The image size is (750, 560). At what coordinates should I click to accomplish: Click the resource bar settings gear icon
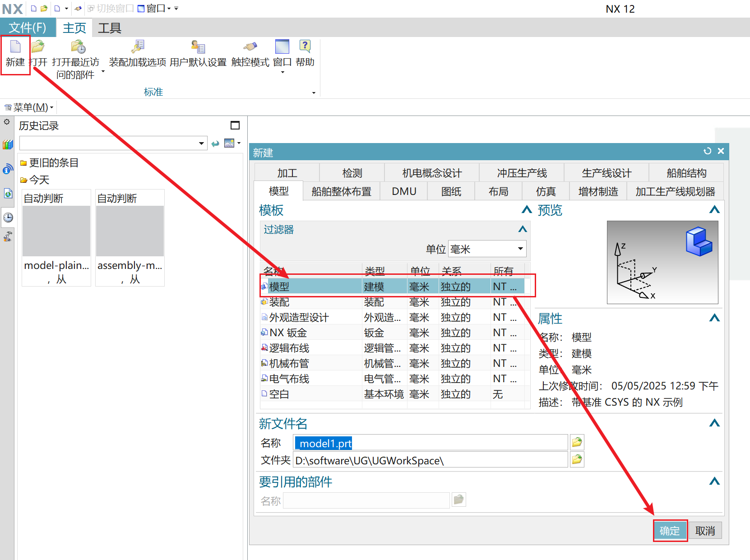[7, 122]
